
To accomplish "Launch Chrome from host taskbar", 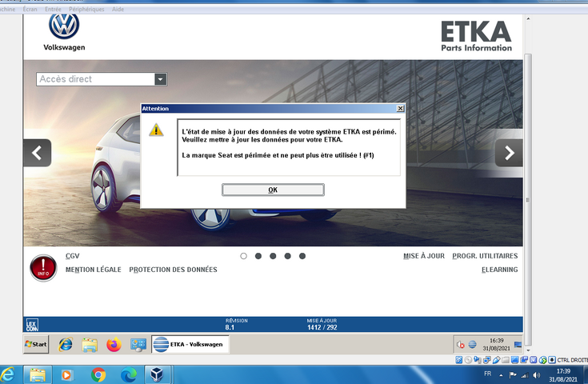I will (x=98, y=374).
